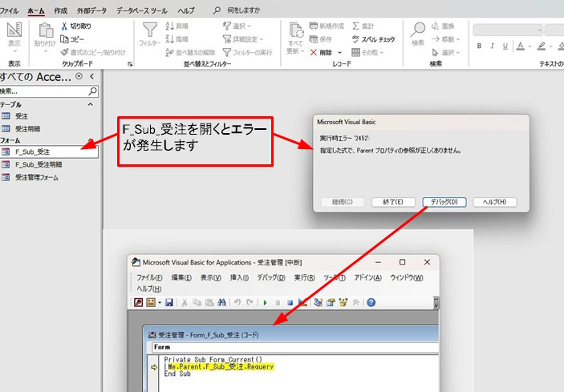Open the font name combo box
The image size is (564, 392).
tap(508, 30)
